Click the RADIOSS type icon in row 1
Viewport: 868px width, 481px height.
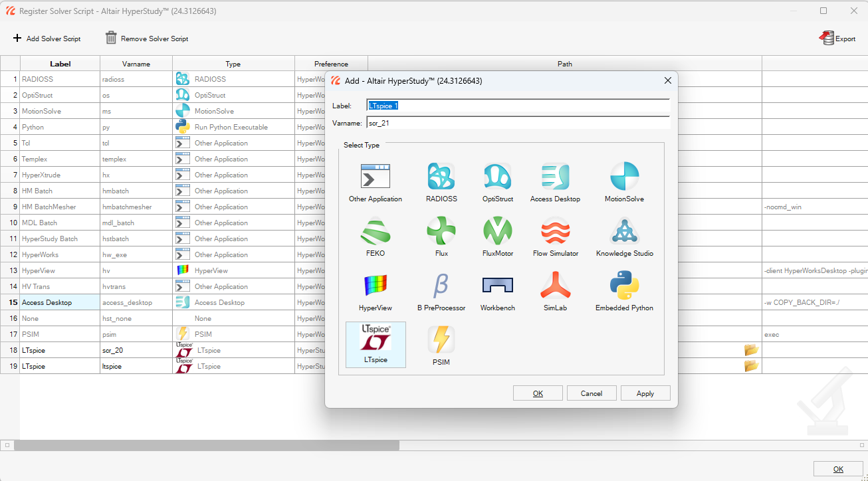point(182,79)
